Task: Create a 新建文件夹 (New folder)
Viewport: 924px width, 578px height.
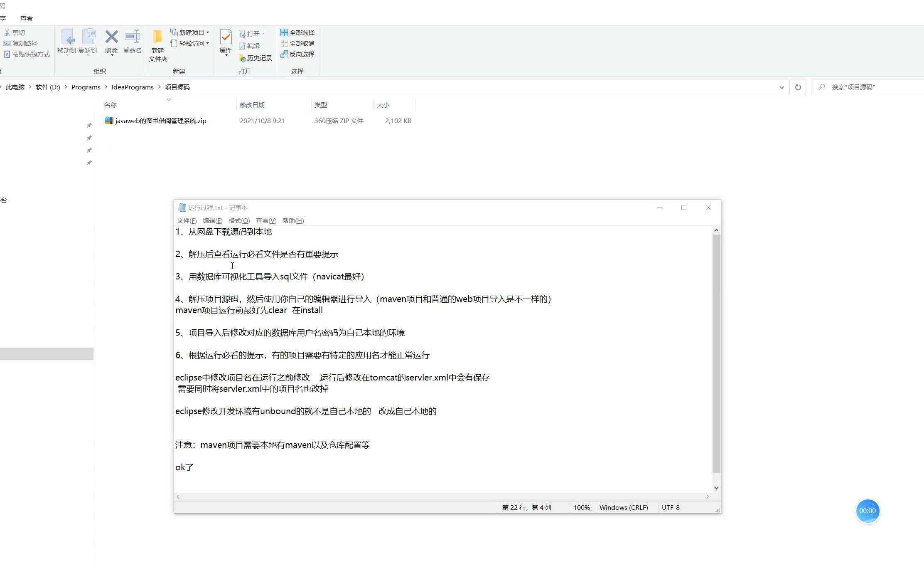Action: [157, 44]
